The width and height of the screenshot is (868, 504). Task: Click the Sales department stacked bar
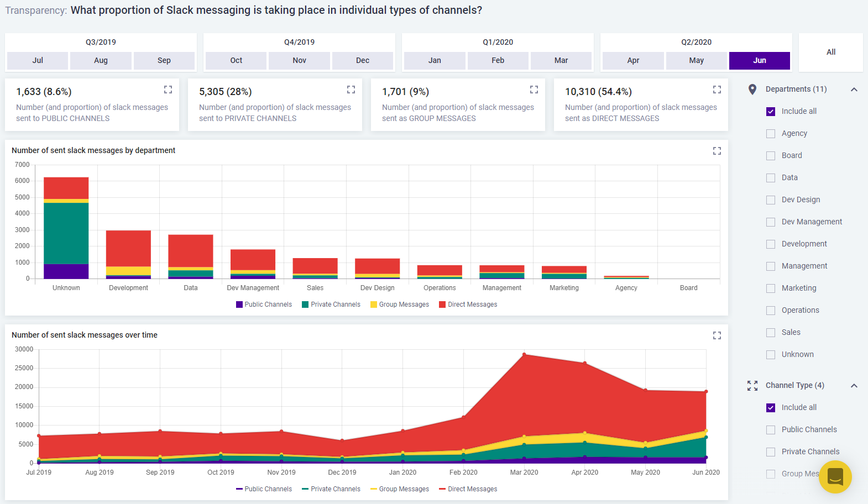(315, 269)
